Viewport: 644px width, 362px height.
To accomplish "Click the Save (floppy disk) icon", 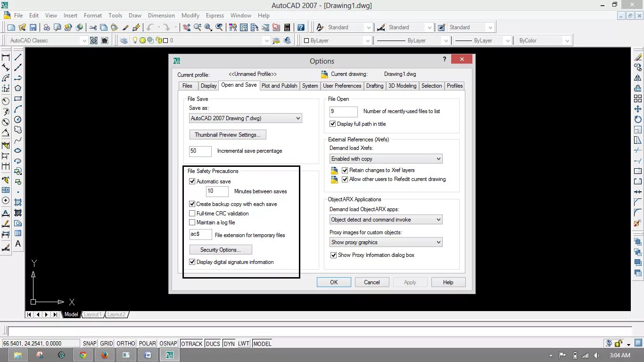I will coord(33,27).
